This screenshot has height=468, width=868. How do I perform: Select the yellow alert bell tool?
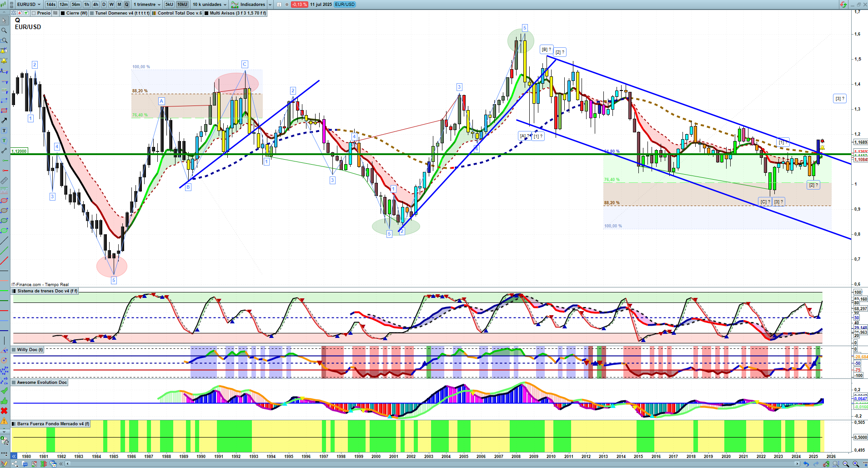pos(4,60)
